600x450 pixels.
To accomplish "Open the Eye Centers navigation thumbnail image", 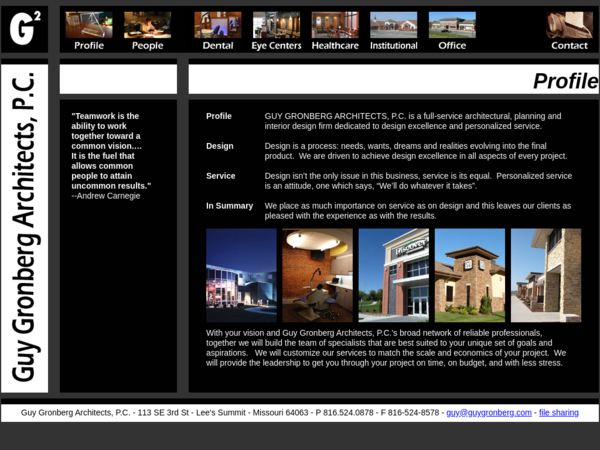I will [x=276, y=25].
